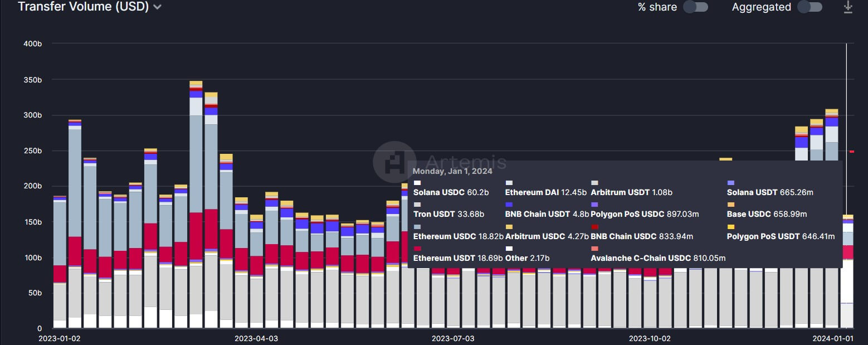Expand the Transfer Volume (USD) chevron
The image size is (868, 345).
tap(158, 7)
